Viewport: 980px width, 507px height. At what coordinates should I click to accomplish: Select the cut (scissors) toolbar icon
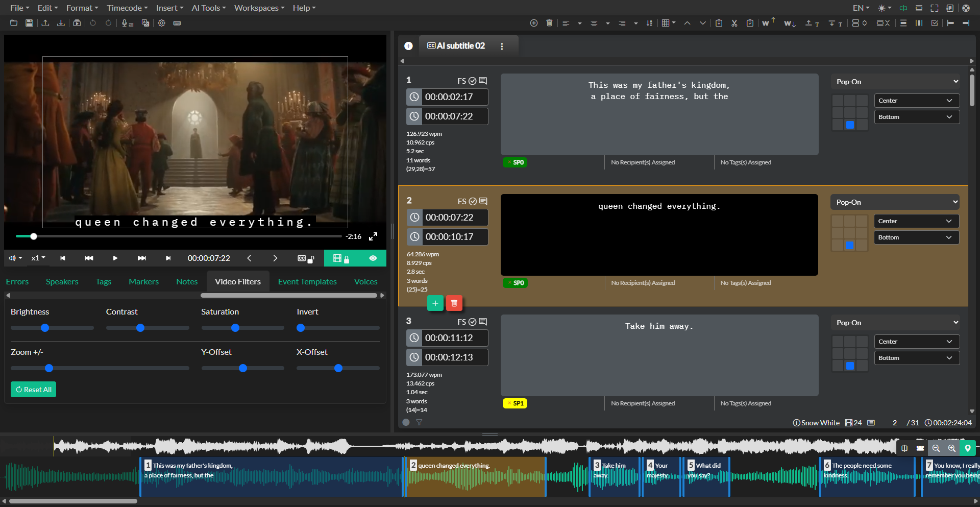734,23
